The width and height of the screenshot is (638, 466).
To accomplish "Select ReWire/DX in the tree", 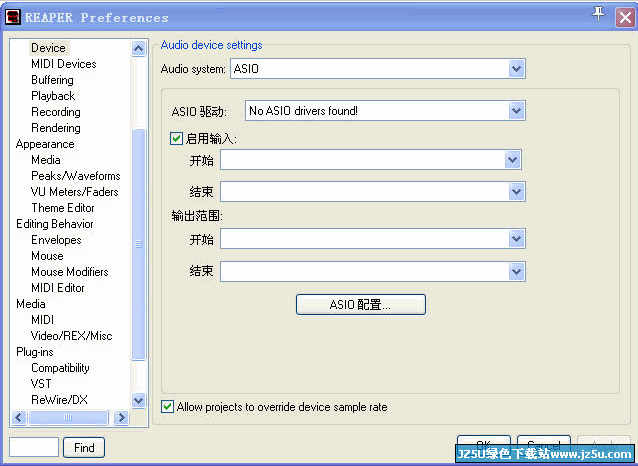I will 59,400.
